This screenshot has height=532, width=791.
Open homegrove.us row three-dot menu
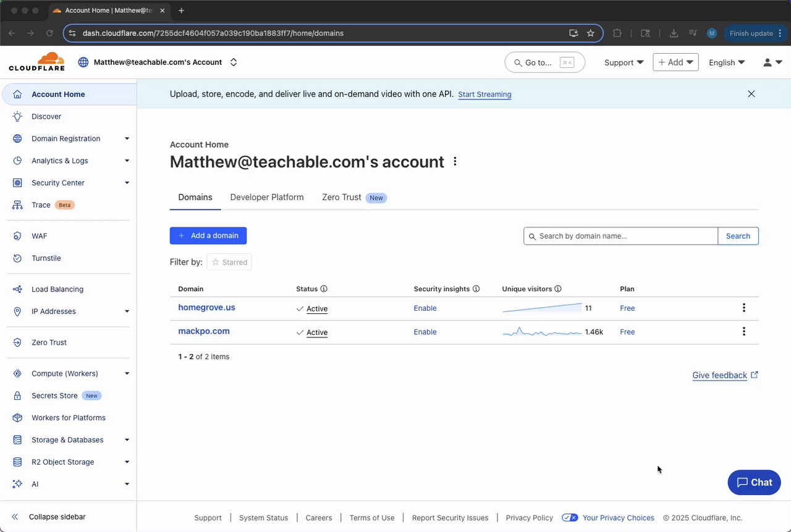pos(744,308)
